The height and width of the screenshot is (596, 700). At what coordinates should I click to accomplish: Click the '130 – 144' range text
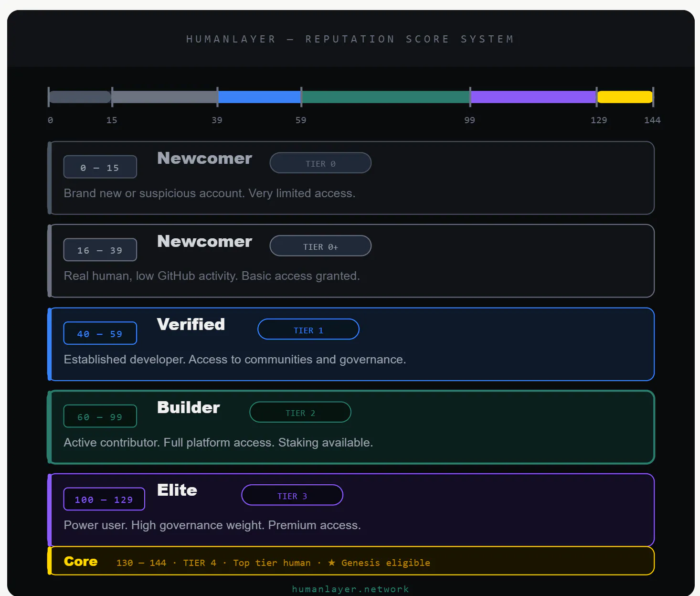pyautogui.click(x=141, y=563)
